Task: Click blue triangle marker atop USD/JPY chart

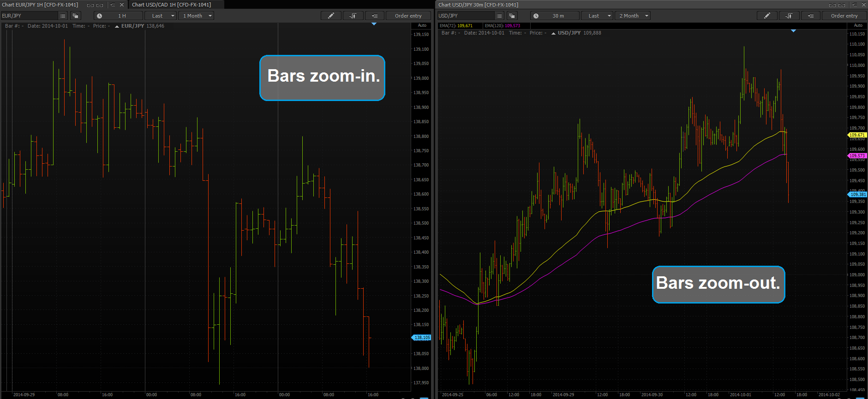Action: coord(793,31)
